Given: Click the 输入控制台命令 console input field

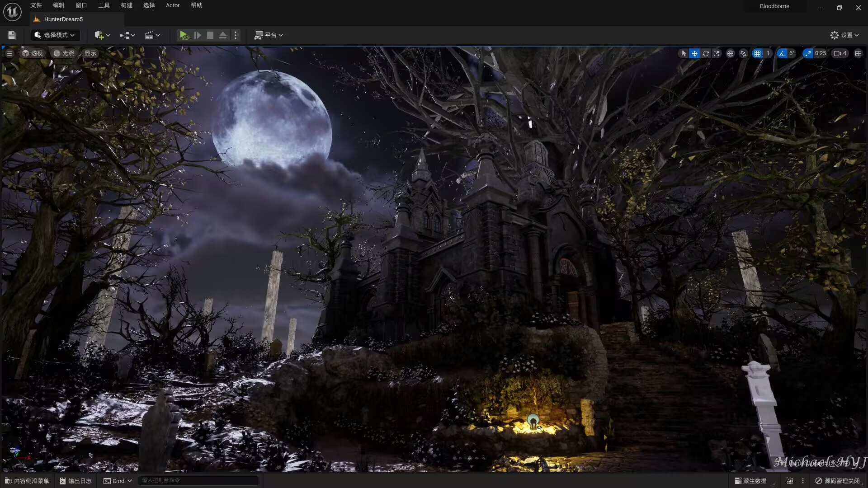Looking at the screenshot, I should click(198, 480).
